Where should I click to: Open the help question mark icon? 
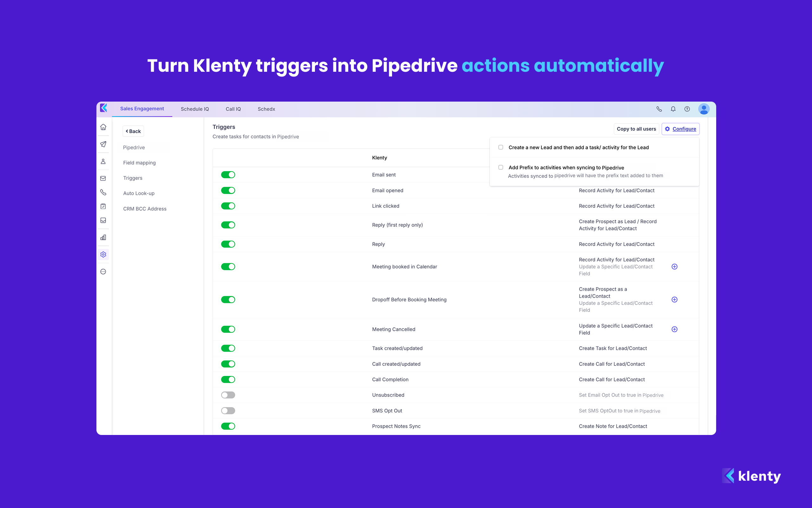tap(687, 109)
